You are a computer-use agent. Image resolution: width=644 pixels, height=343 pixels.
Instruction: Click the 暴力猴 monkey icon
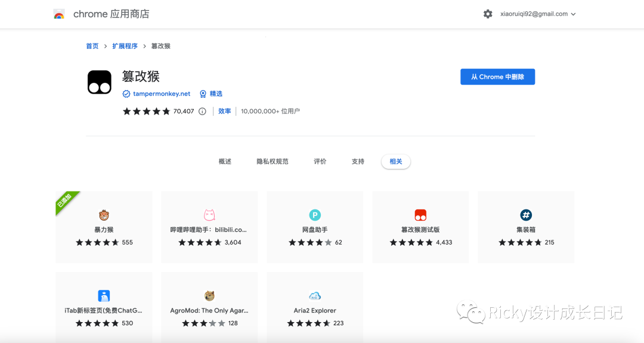(x=104, y=215)
